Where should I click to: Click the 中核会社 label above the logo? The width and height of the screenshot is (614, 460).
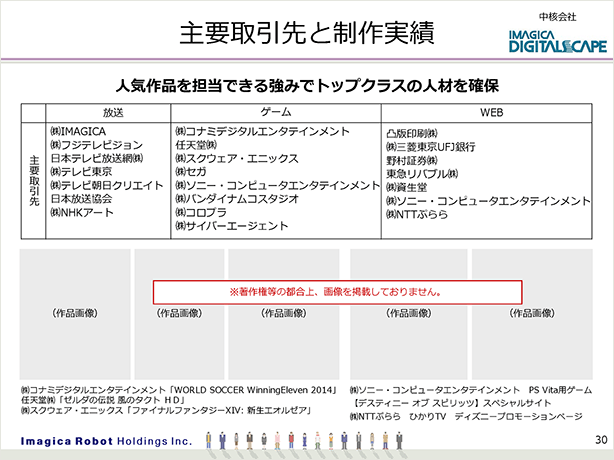coord(558,17)
